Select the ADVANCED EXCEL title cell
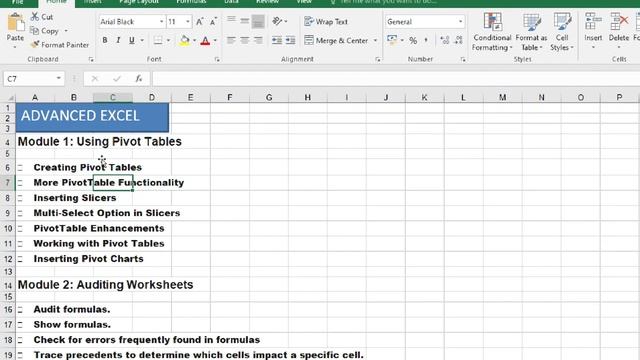The height and width of the screenshot is (360, 640). [92, 118]
